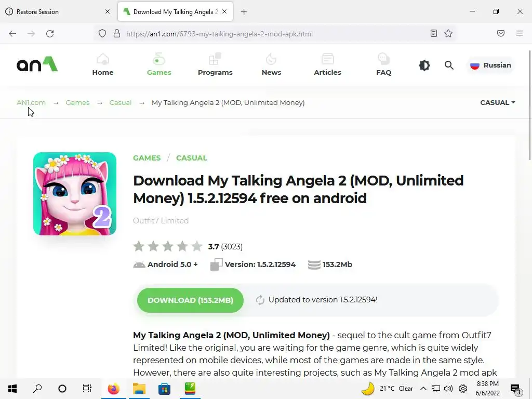Click the Android robot icon
532x399 pixels.
click(139, 264)
